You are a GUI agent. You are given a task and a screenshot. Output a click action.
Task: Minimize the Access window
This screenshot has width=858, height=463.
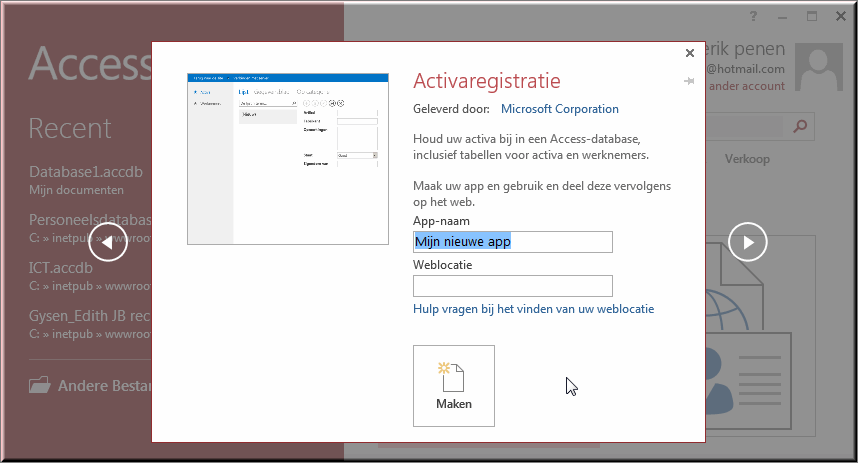point(782,17)
